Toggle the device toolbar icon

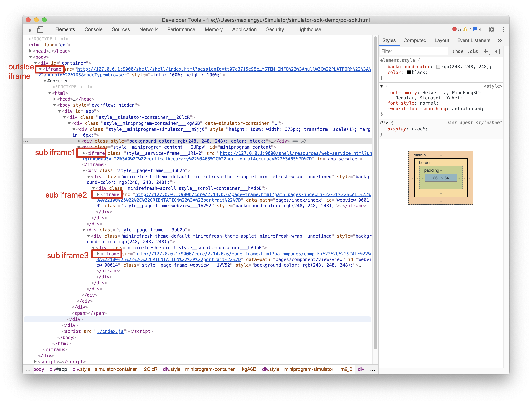click(x=40, y=30)
